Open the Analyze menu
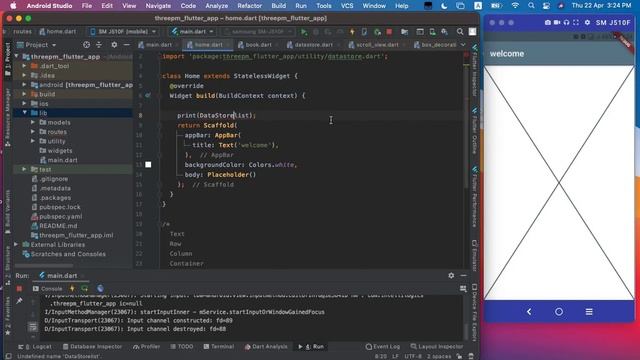640x360 pixels. 216,6
